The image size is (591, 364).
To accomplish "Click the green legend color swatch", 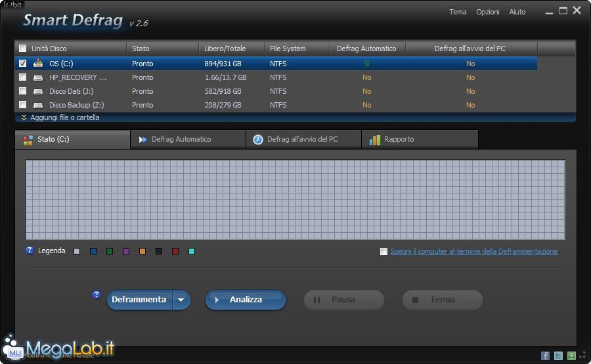I will (x=110, y=251).
